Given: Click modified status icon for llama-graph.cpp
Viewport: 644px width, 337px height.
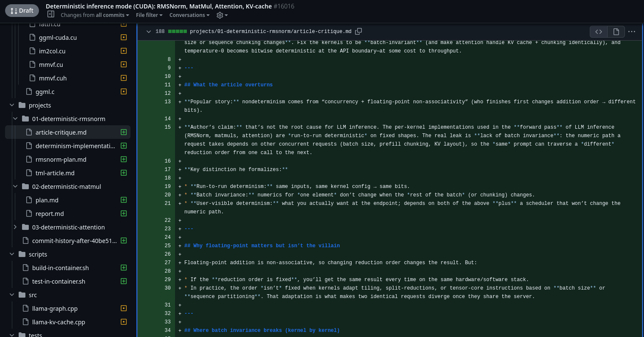Looking at the screenshot, I should pos(124,309).
